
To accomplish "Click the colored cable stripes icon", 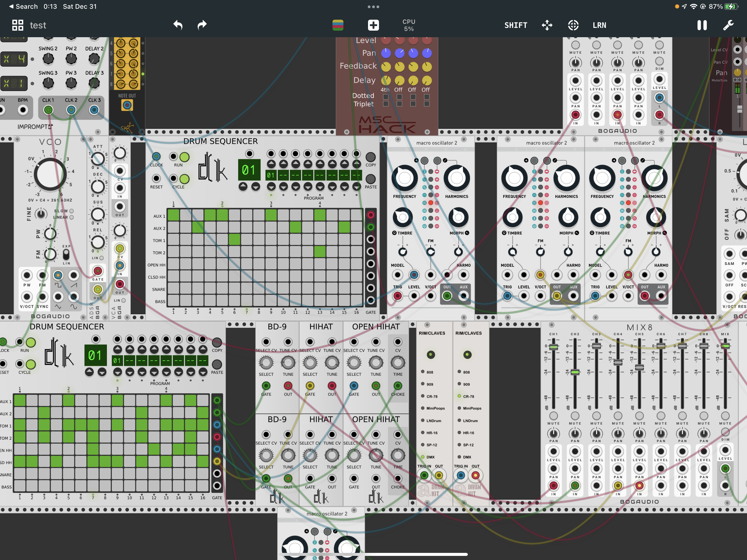I will point(338,25).
